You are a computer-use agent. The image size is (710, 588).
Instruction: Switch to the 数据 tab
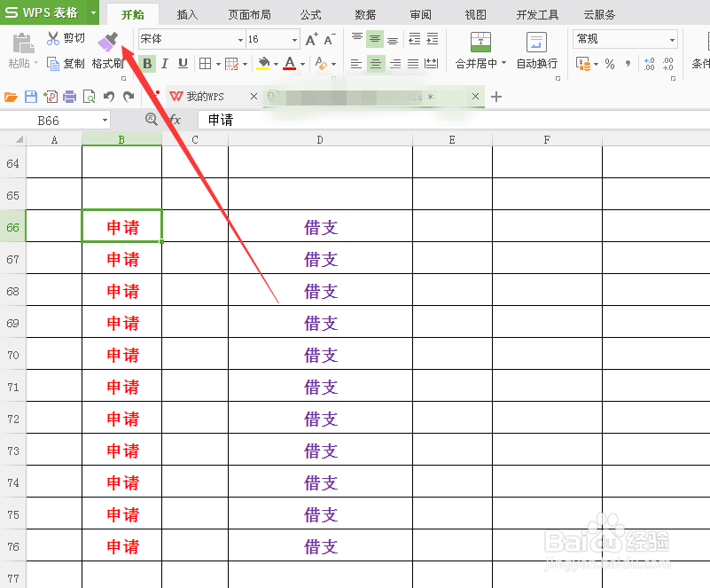pos(365,15)
